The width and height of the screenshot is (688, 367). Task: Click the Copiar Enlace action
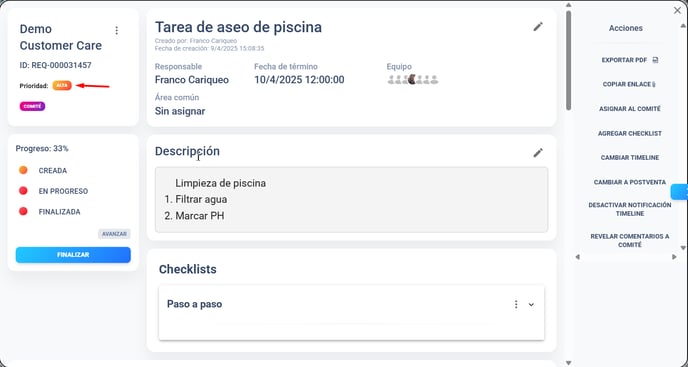(629, 84)
